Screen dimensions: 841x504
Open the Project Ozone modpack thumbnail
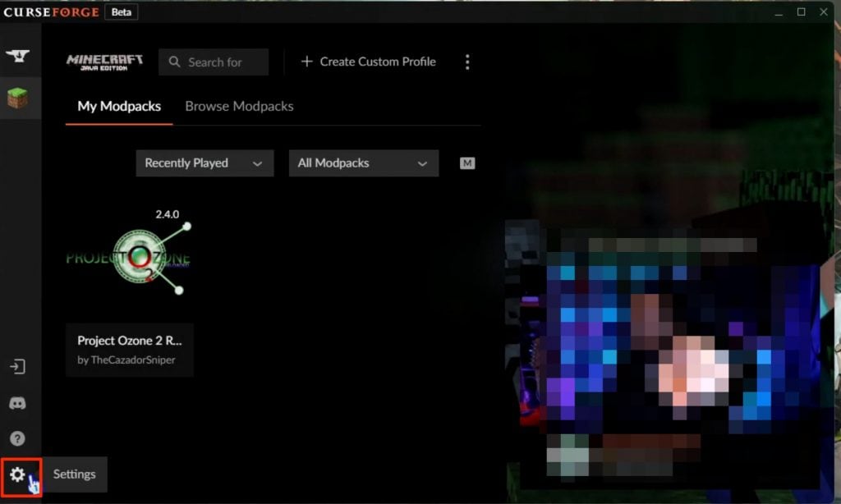click(x=129, y=258)
